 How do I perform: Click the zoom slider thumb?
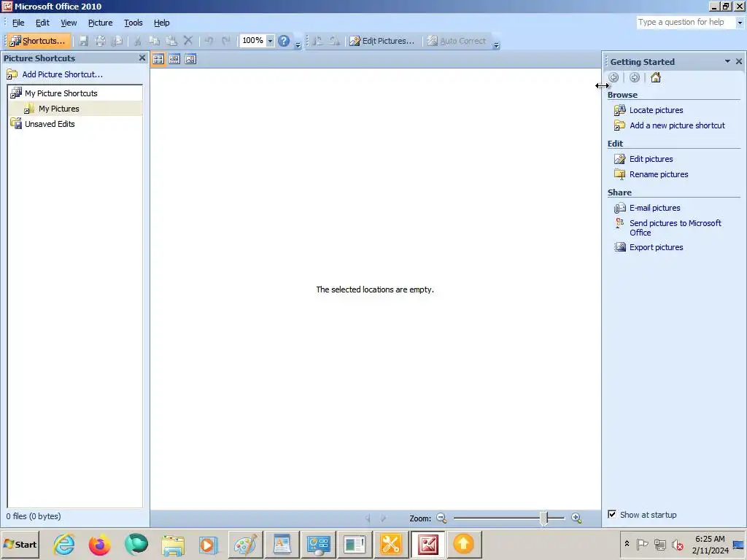[543, 518]
